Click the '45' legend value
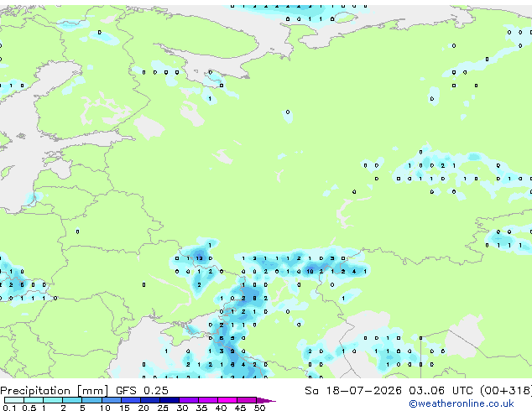The image size is (532, 411). click(240, 408)
